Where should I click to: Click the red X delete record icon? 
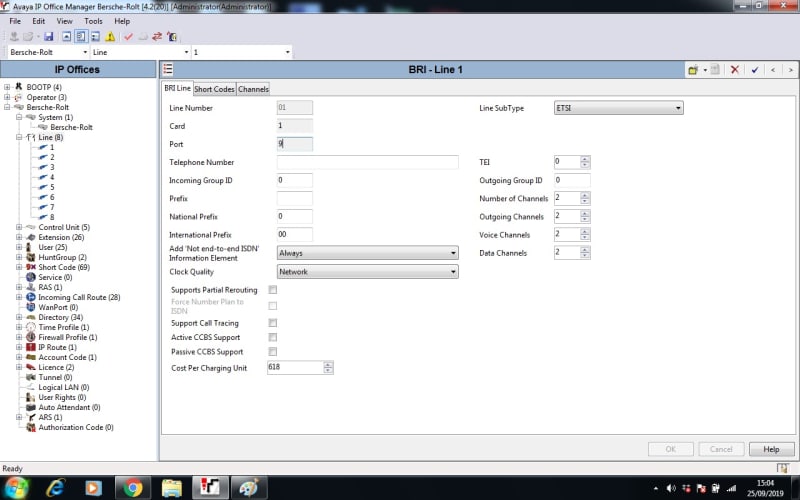point(735,70)
